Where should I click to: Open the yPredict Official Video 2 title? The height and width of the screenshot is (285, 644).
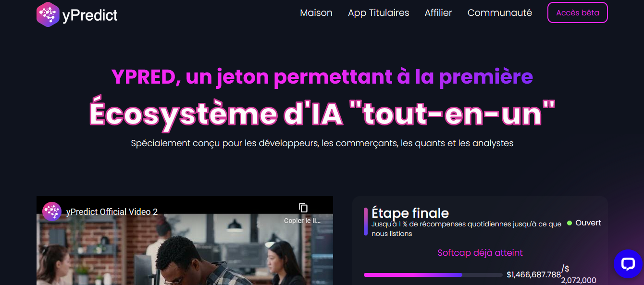click(112, 212)
